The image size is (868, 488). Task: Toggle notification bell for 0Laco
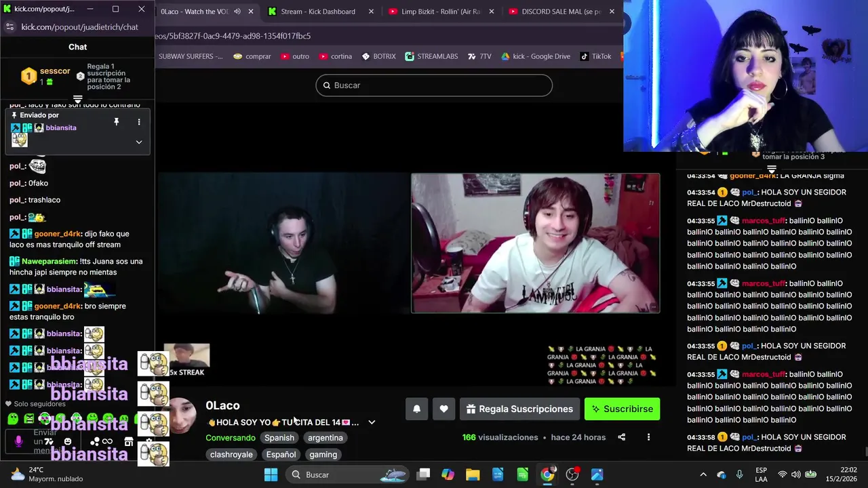tap(416, 409)
